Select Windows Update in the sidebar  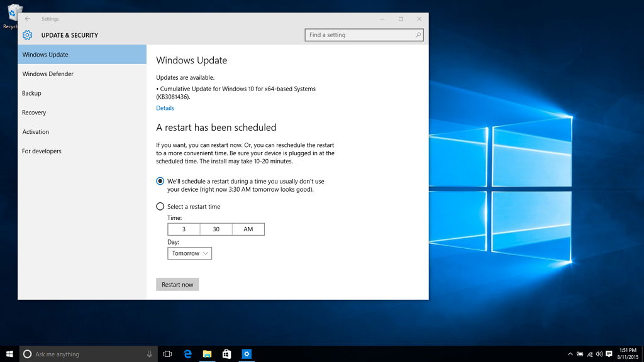click(82, 54)
